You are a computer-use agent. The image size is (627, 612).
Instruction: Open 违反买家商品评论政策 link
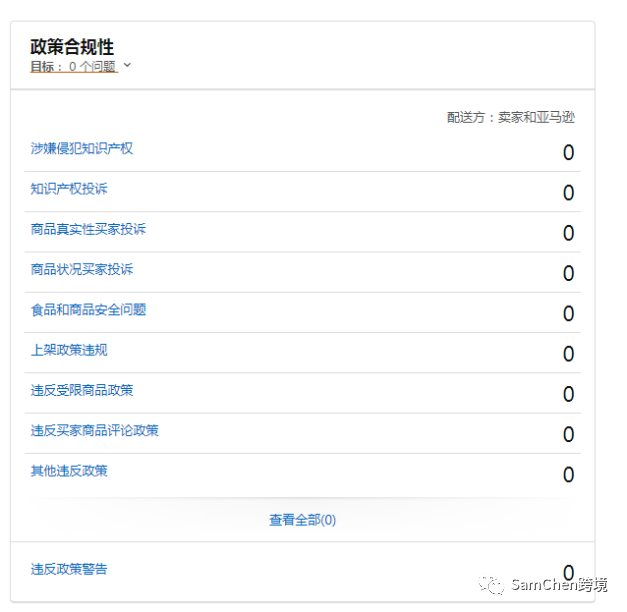tap(94, 430)
